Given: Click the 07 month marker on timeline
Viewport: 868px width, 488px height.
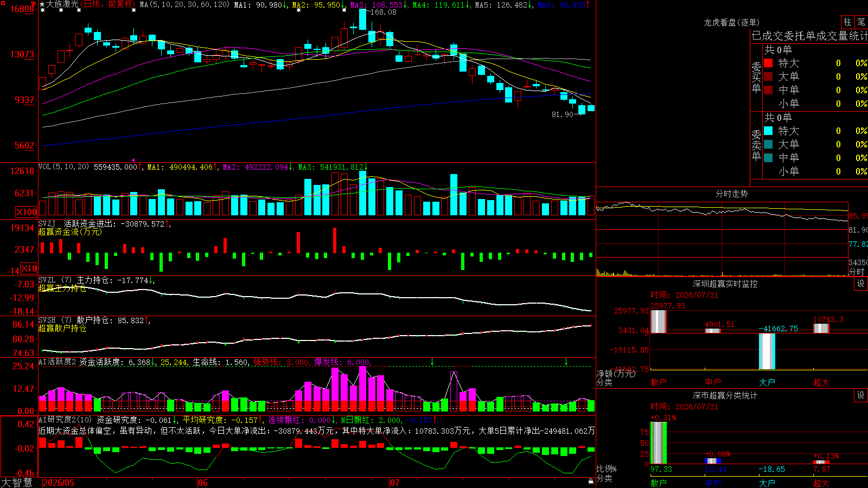Looking at the screenshot, I should point(394,483).
